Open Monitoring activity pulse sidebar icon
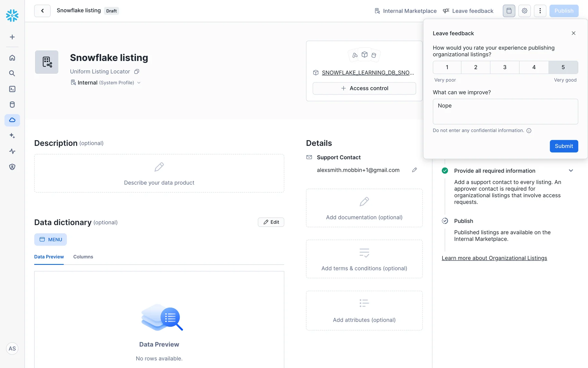 click(x=12, y=151)
